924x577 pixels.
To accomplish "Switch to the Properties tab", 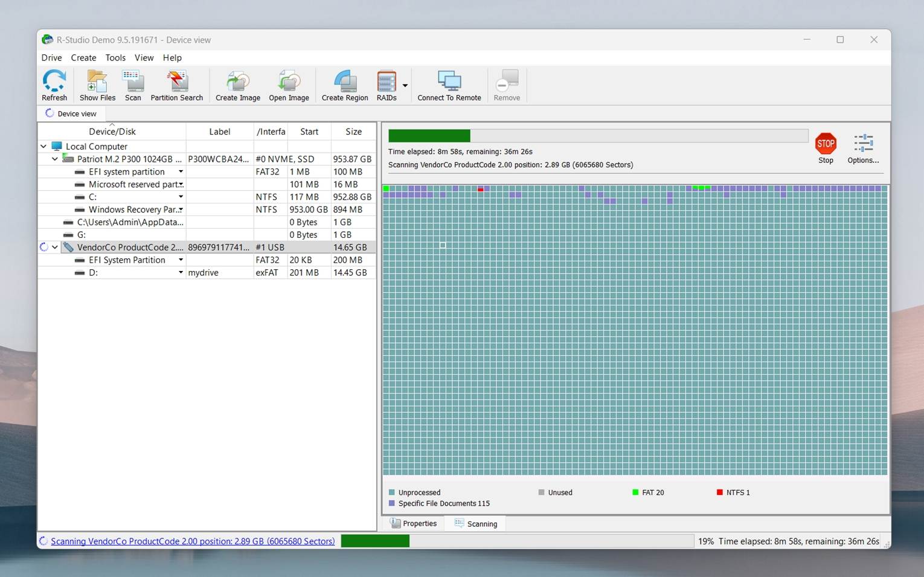I will tap(414, 523).
